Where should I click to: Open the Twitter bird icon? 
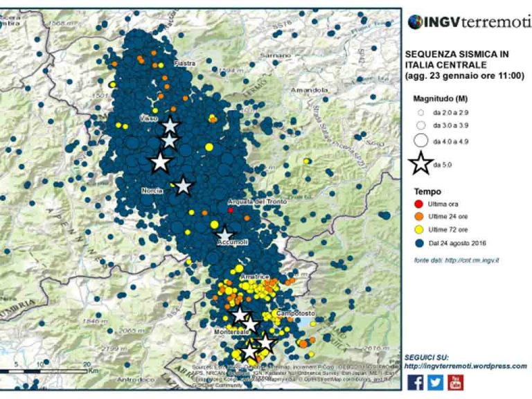pyautogui.click(x=436, y=382)
